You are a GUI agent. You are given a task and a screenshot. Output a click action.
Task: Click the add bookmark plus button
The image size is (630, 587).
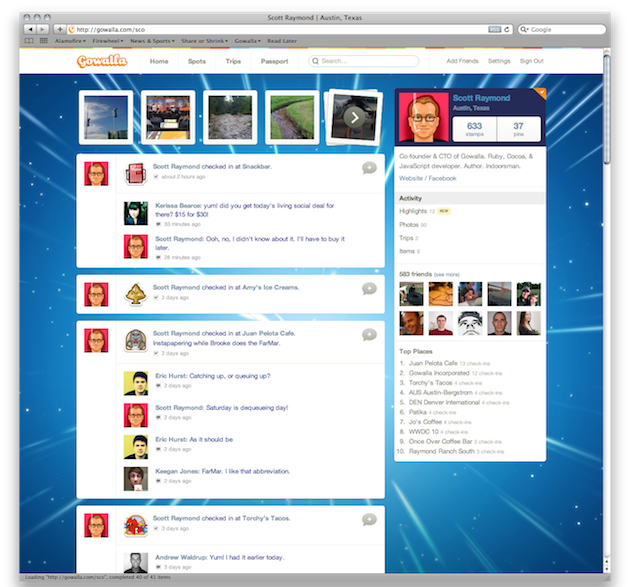pyautogui.click(x=59, y=29)
